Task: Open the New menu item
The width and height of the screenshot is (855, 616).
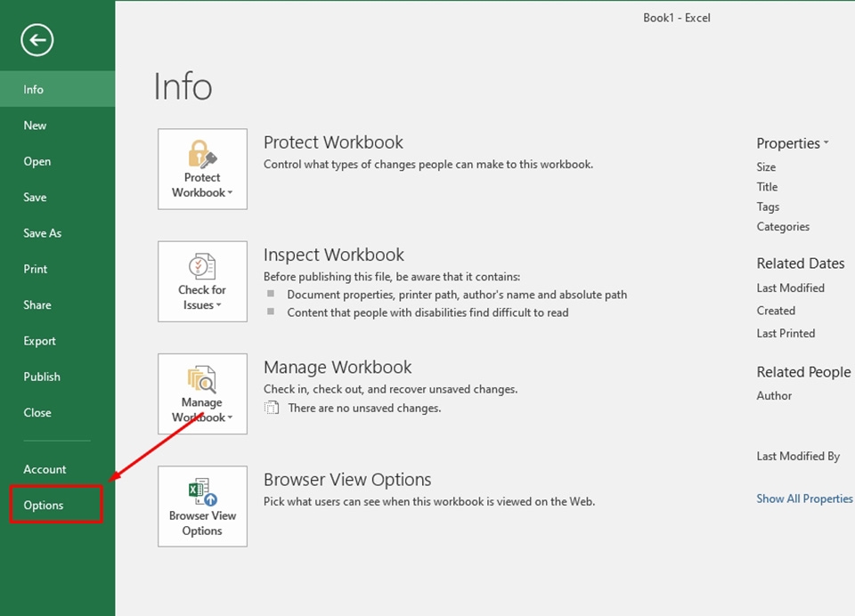Action: (57, 126)
